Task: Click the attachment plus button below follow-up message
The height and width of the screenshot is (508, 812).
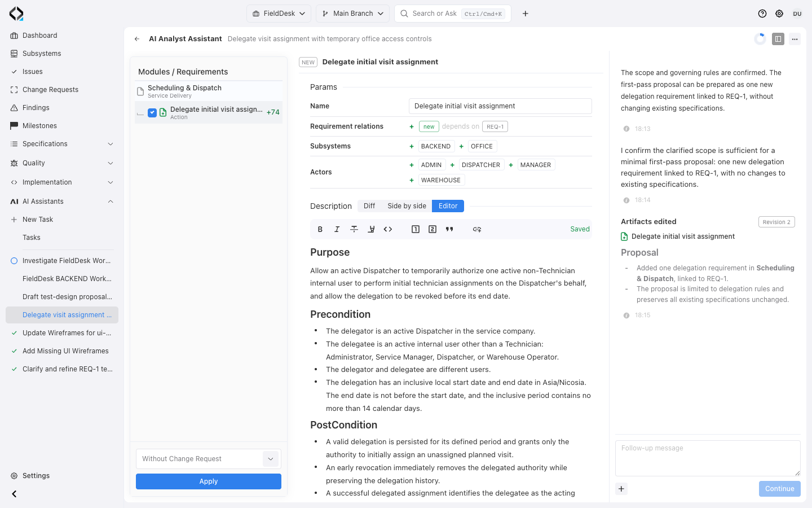Action: 621,489
